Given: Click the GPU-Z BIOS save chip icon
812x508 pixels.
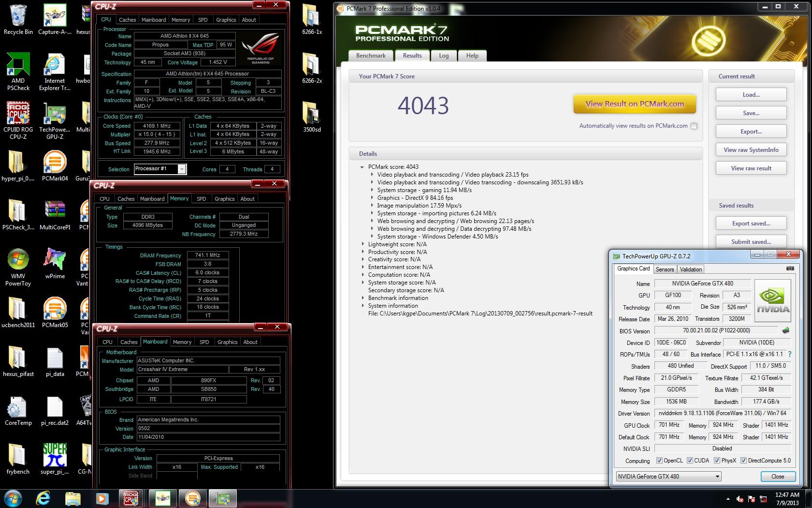Looking at the screenshot, I should click(786, 330).
